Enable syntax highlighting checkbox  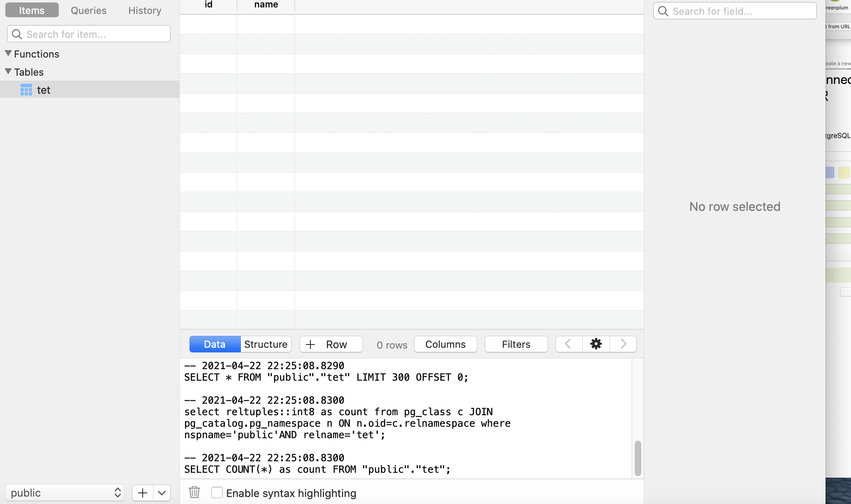[217, 492]
